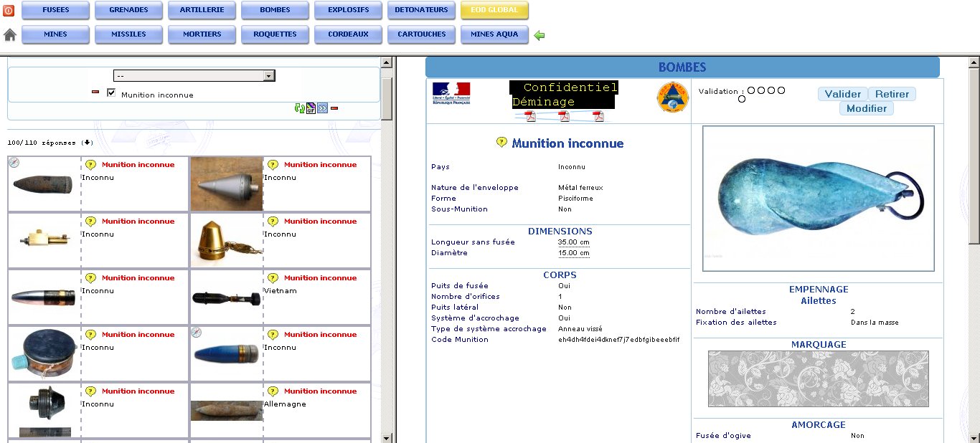This screenshot has width=980, height=443.
Task: Open the silver cone-shaped fuze thumbnail
Action: point(227,184)
